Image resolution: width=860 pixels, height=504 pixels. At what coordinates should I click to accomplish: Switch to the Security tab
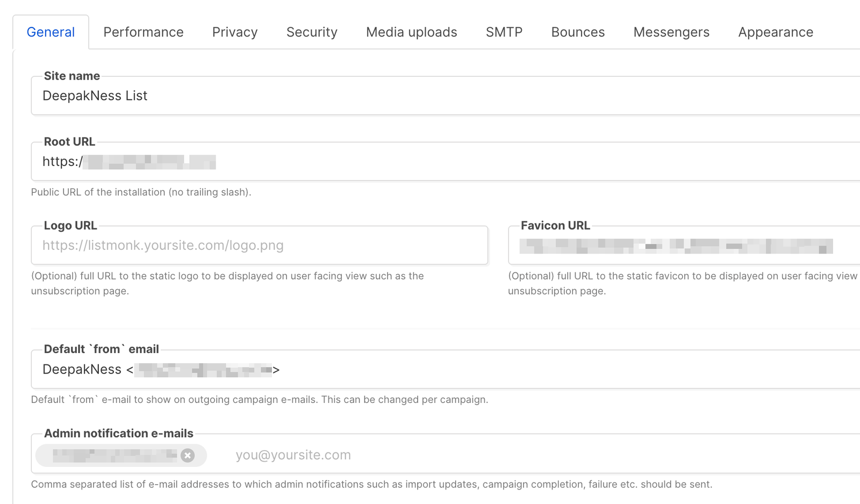point(312,32)
